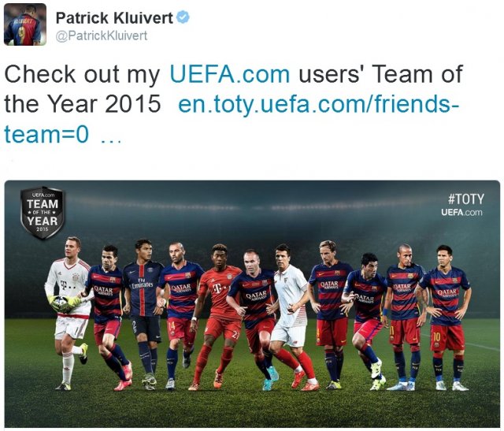Image resolution: width=504 pixels, height=431 pixels.
Task: Click the blue verified badge icon
Action: [183, 17]
